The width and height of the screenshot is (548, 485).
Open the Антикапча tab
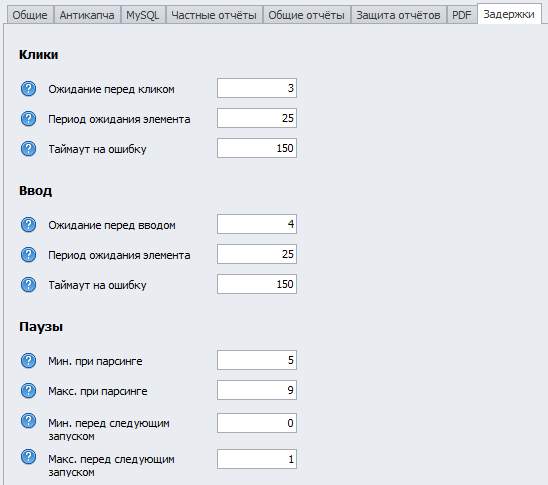(x=87, y=15)
